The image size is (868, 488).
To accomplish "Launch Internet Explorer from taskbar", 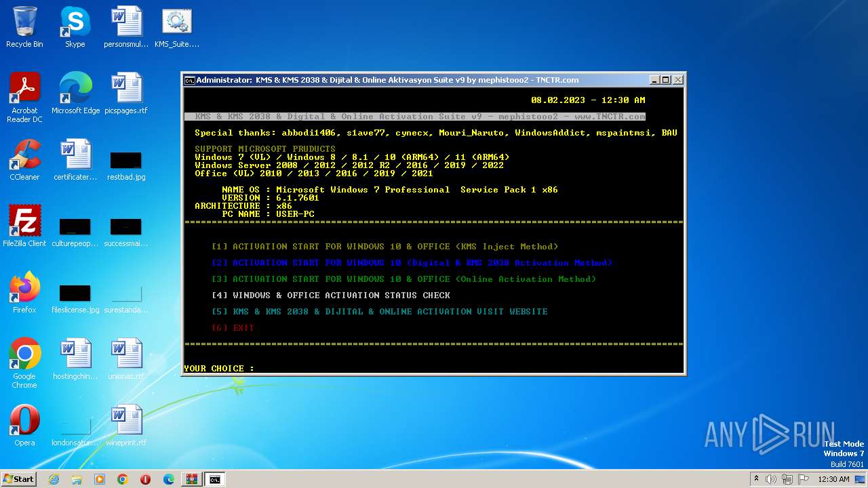I will point(54,479).
